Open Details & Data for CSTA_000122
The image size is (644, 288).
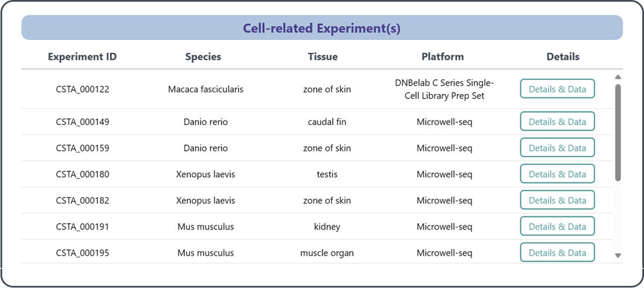(x=557, y=89)
